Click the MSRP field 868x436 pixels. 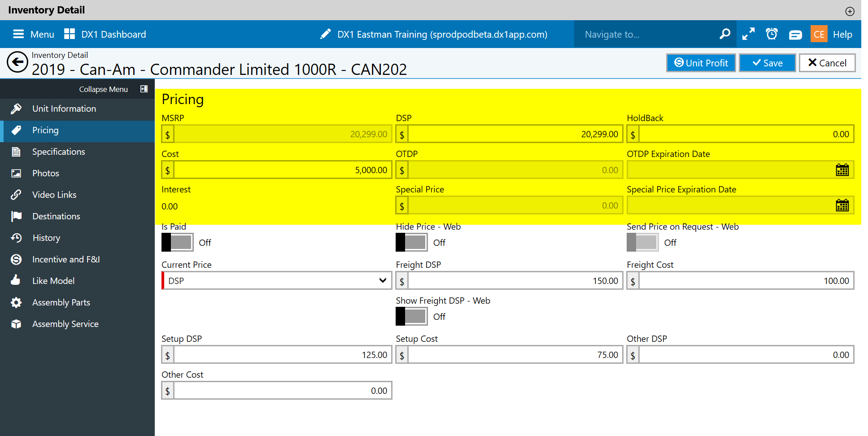283,134
